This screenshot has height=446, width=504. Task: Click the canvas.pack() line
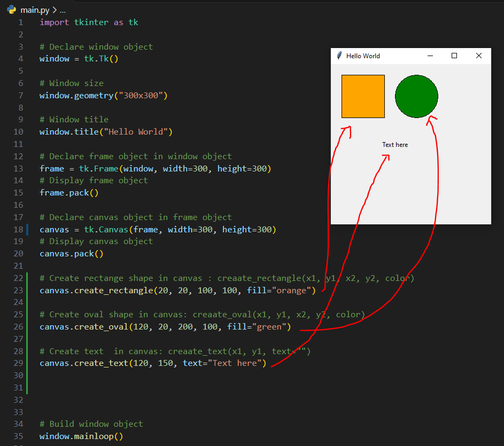click(72, 254)
